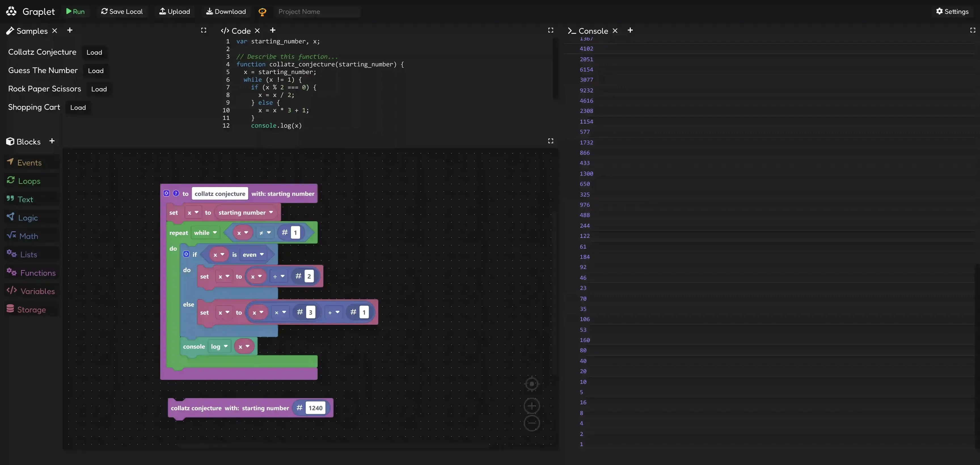Screen dimensions: 980x465
Task: Edit the 1240 starting number field
Action: (x=315, y=408)
